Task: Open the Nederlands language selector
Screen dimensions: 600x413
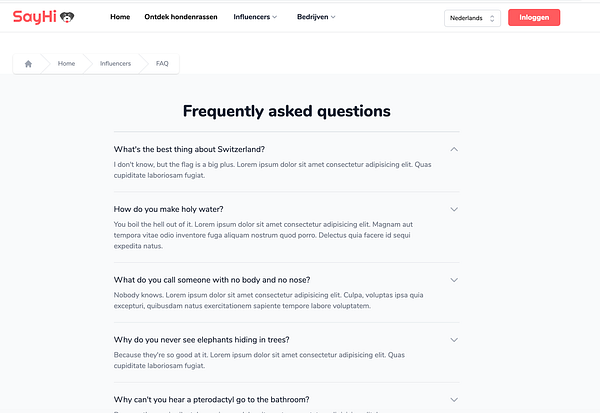Action: tap(472, 18)
